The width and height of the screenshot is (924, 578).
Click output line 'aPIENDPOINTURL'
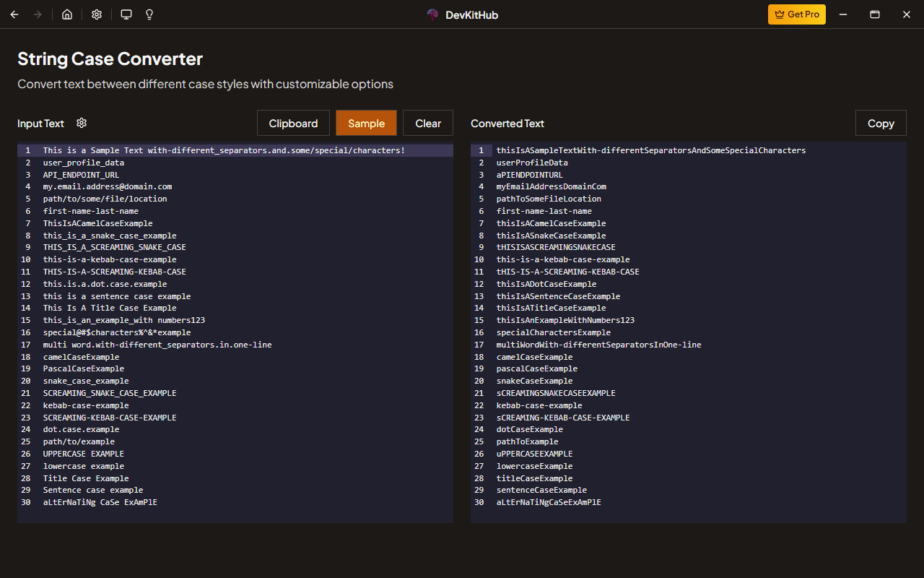[x=530, y=175]
